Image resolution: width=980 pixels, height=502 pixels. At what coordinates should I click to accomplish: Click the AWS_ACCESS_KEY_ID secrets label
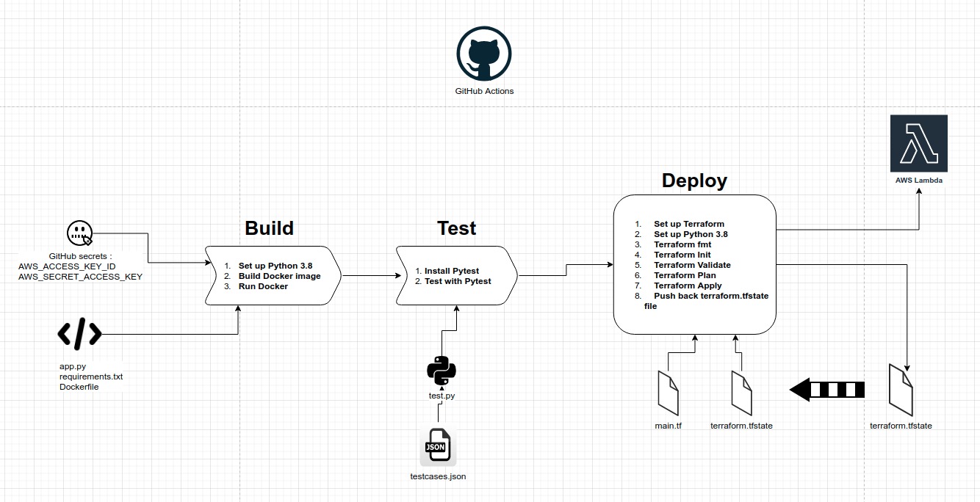(x=65, y=266)
